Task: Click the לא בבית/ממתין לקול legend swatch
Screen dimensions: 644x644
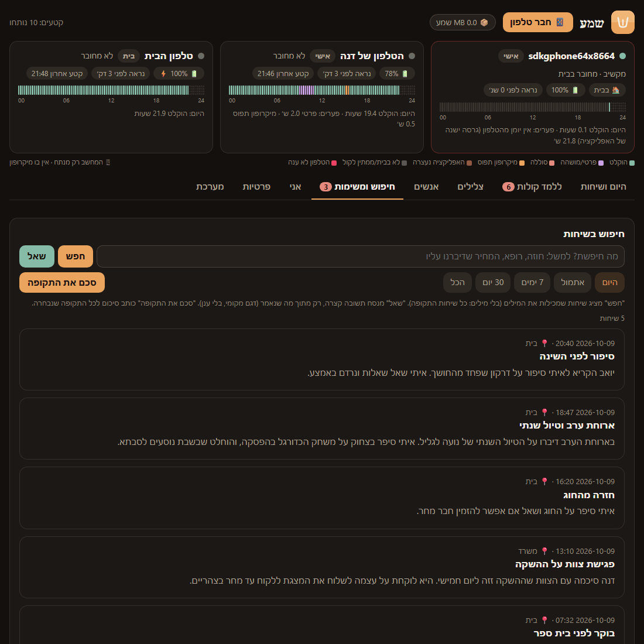Action: pyautogui.click(x=404, y=163)
